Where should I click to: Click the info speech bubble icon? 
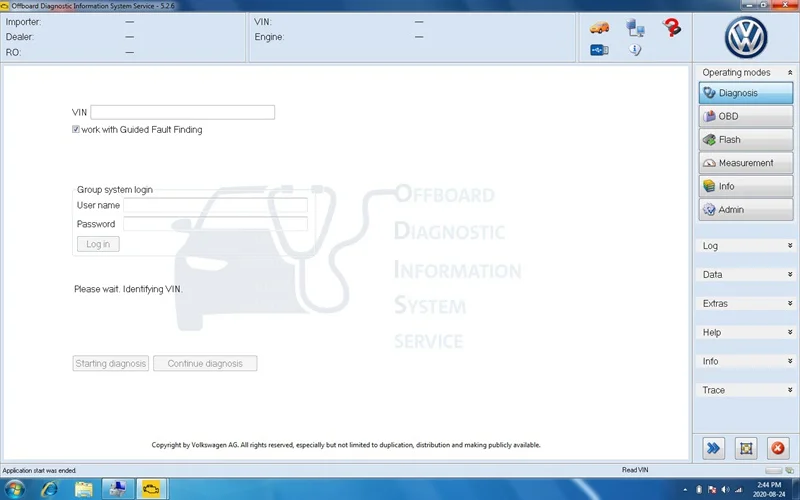(x=635, y=49)
